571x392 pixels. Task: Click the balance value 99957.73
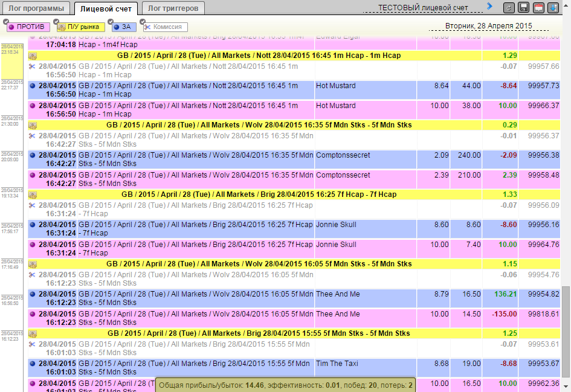tap(543, 86)
